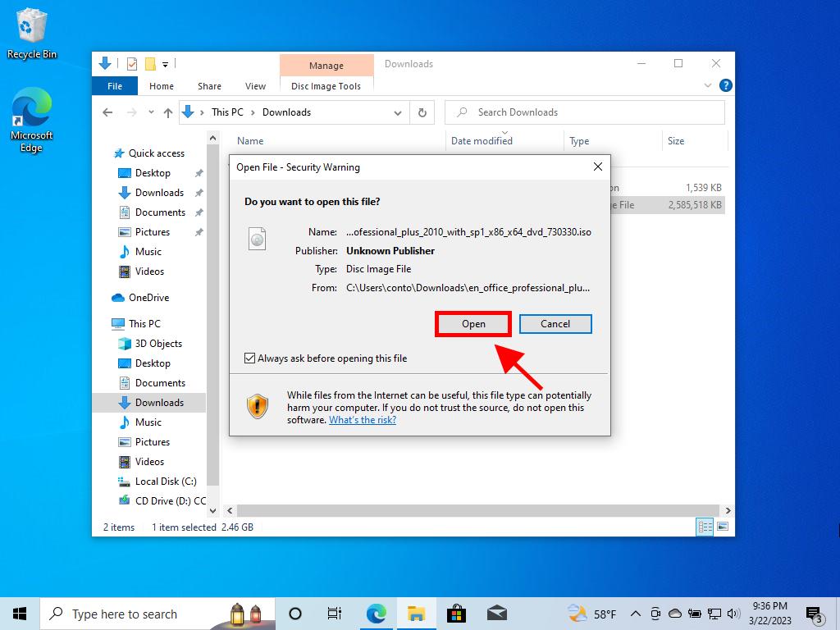Screen dimensions: 840x630
Task: Open the recent locations dropdown arrow
Action: point(151,112)
